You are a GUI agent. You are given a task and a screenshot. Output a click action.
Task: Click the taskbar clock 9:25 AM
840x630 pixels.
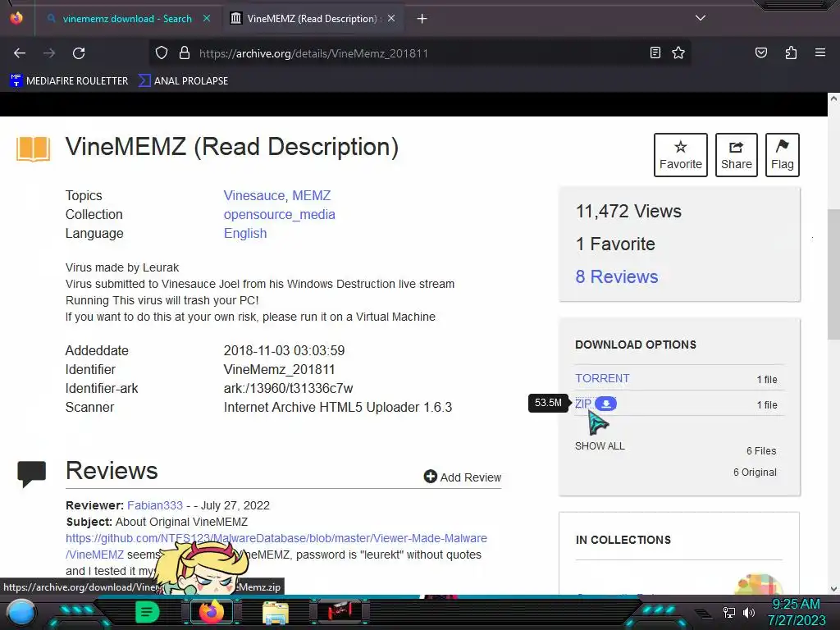point(796,605)
